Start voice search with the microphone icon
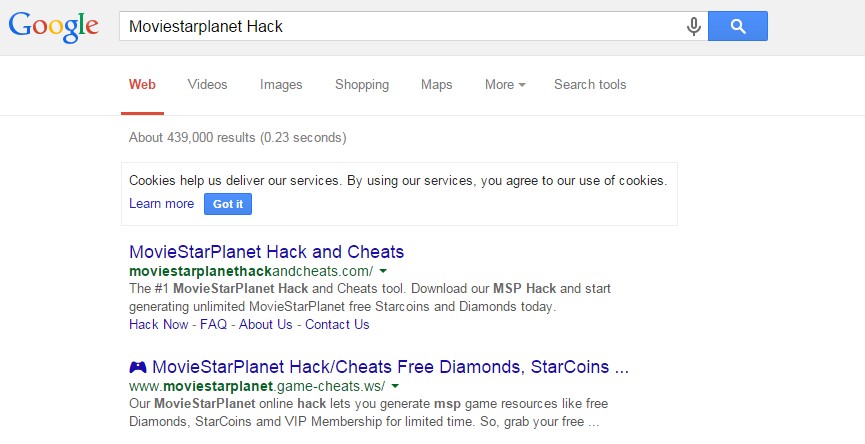The width and height of the screenshot is (865, 444). point(693,26)
